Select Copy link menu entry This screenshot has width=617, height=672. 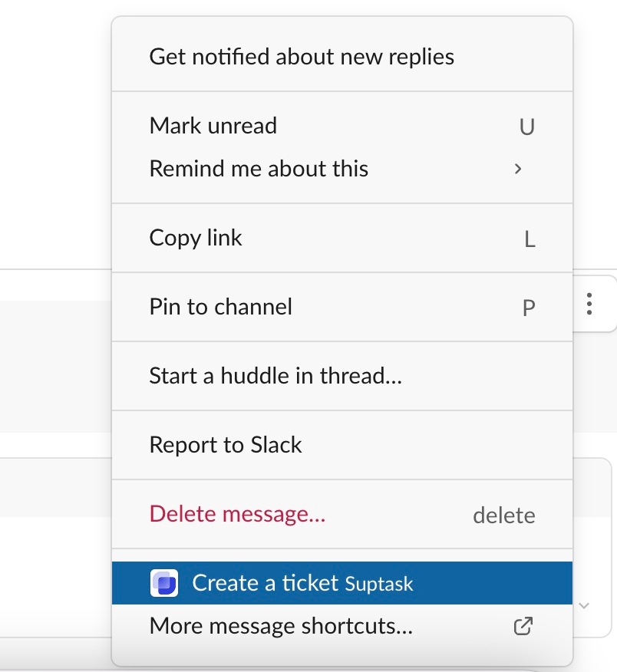pyautogui.click(x=196, y=238)
